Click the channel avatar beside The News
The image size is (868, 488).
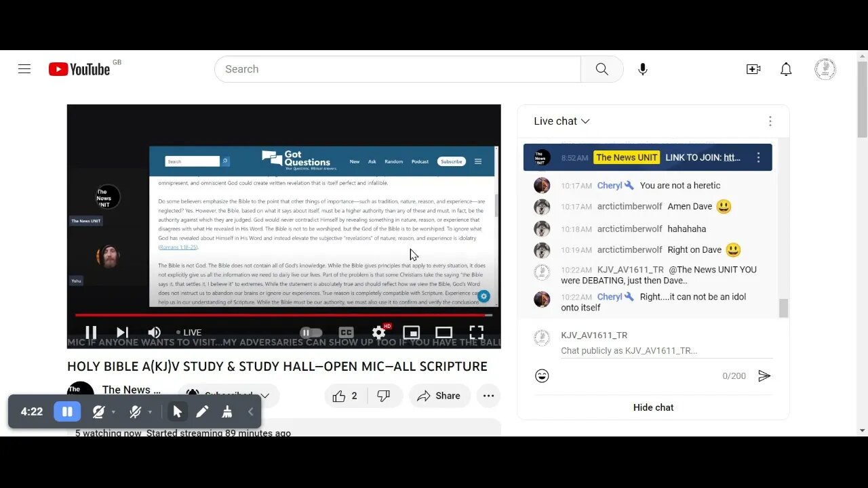[x=80, y=393]
